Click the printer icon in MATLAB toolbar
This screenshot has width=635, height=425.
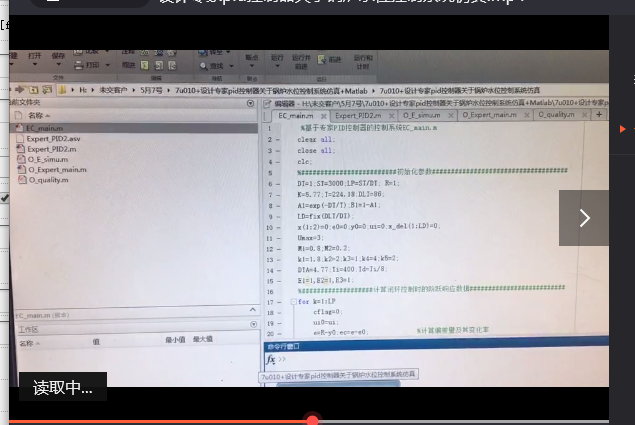tap(79, 65)
